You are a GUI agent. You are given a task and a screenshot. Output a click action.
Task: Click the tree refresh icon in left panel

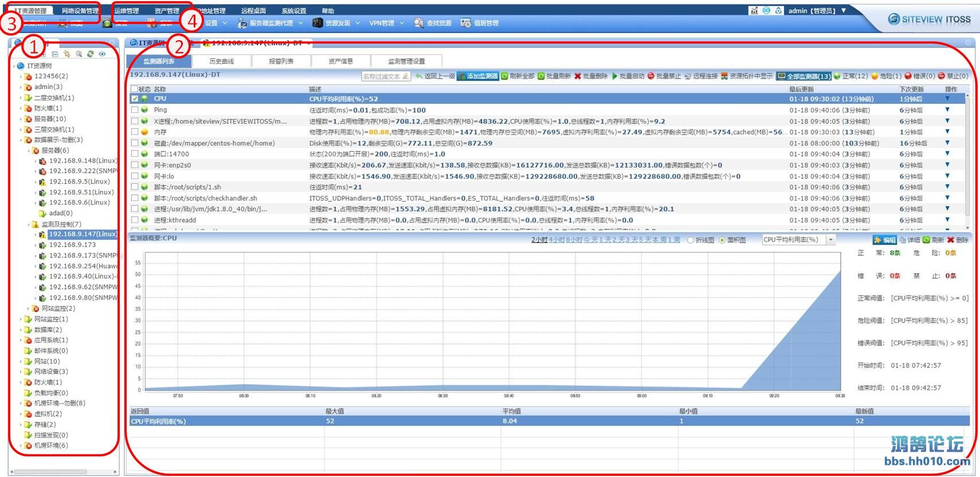coord(90,54)
